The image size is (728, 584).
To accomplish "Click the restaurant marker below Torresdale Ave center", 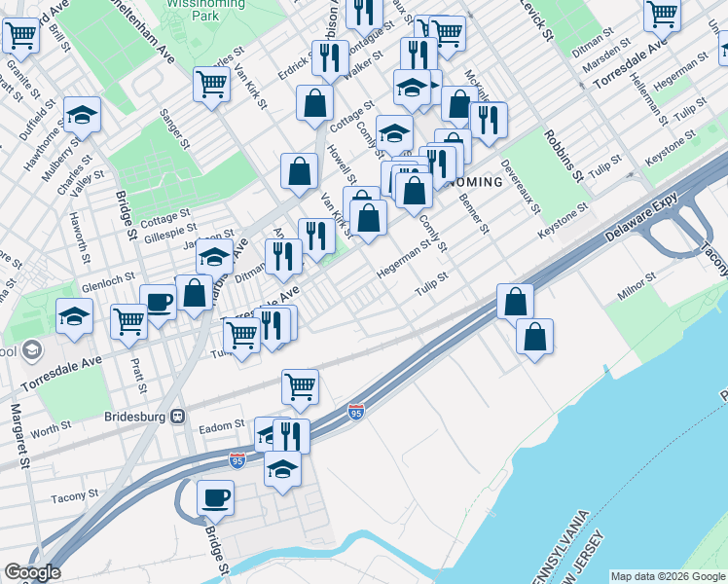I will [x=273, y=327].
